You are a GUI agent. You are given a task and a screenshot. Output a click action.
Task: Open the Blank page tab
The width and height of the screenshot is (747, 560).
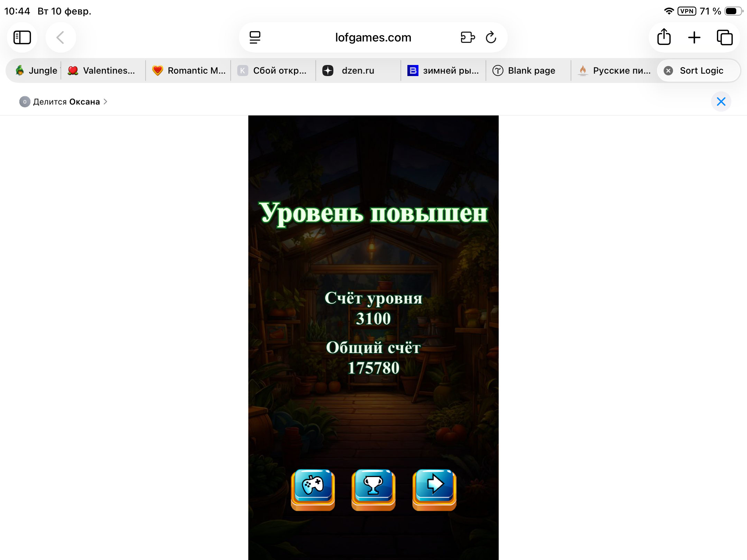coord(531,71)
